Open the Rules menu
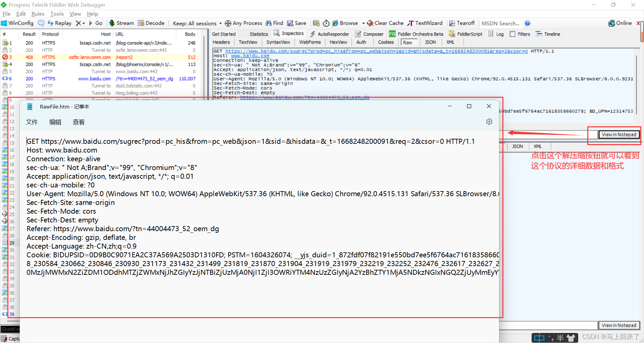Image resolution: width=644 pixels, height=343 pixels. point(38,14)
